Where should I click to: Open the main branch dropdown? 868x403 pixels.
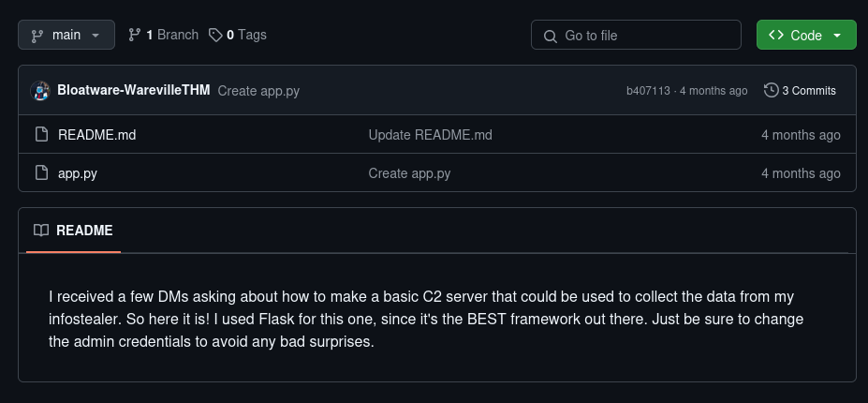click(x=66, y=36)
